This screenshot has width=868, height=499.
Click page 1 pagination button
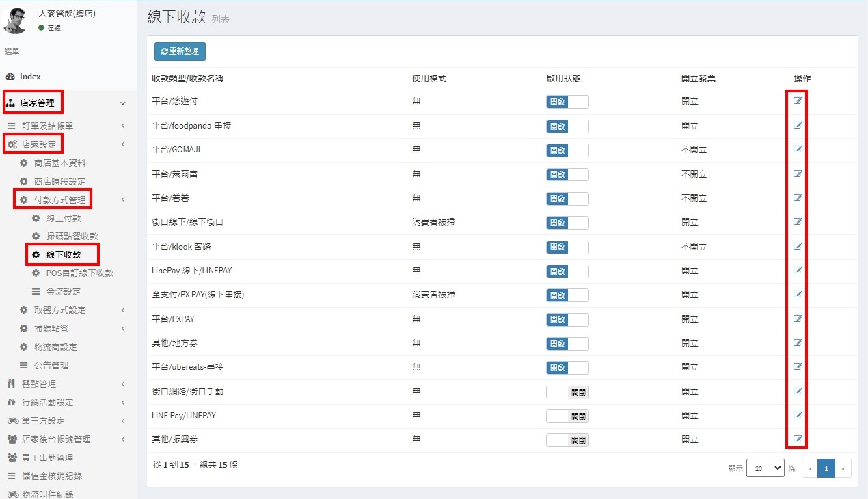[x=826, y=468]
